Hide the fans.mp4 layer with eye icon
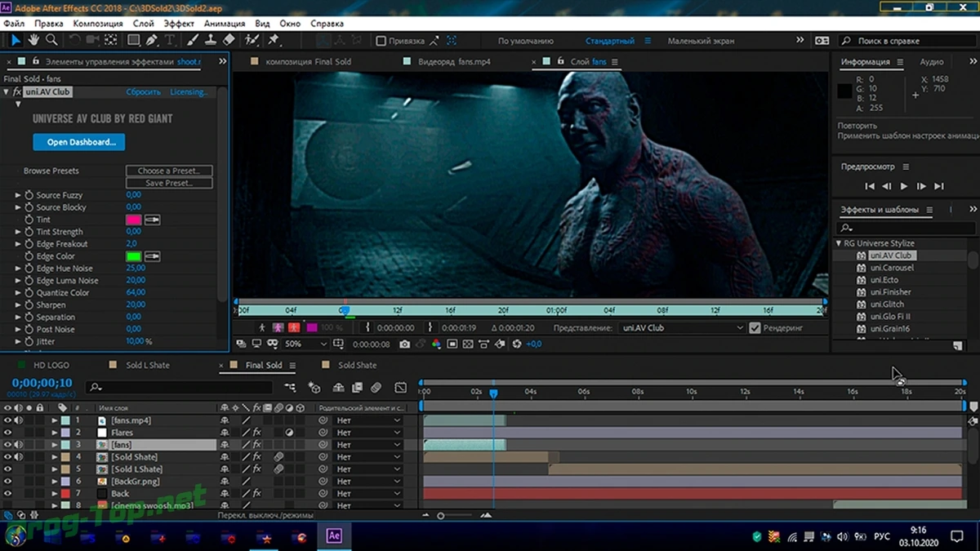The image size is (980, 551). [x=8, y=420]
